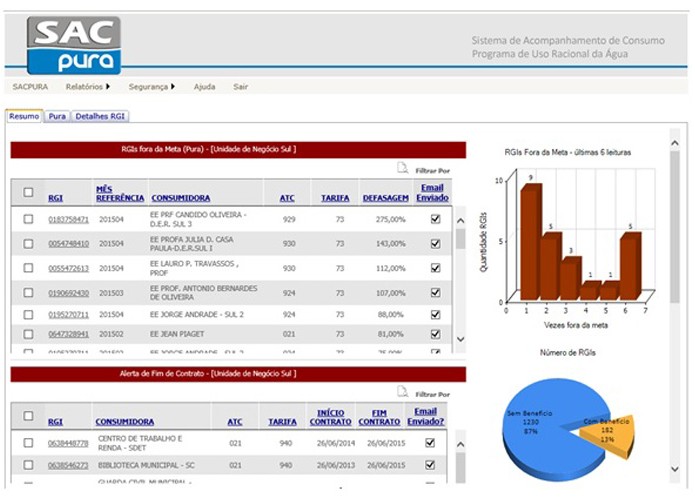The image size is (695, 500).
Task: Click consumer name EE JORGE ANDRADE - SUL 2
Action: click(x=197, y=315)
